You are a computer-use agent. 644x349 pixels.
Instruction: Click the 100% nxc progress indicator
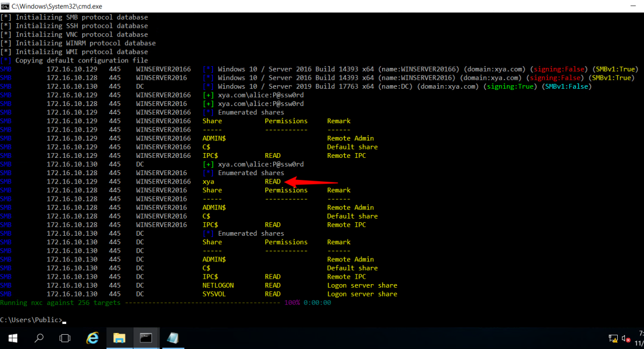[x=292, y=303]
